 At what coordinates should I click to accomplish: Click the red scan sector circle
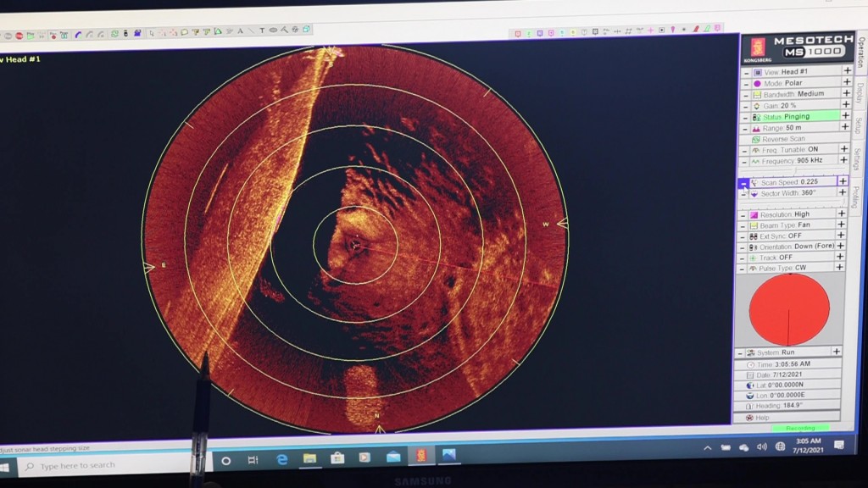click(x=789, y=308)
